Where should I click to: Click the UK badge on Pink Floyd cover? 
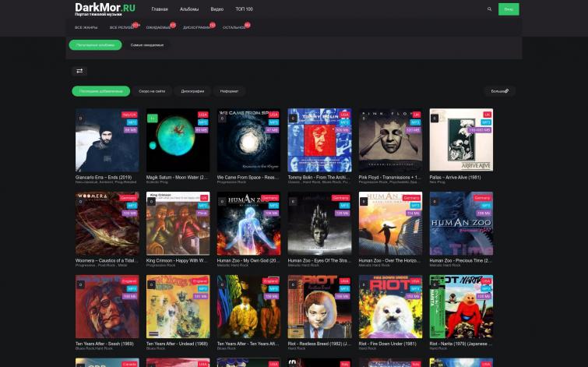[417, 115]
